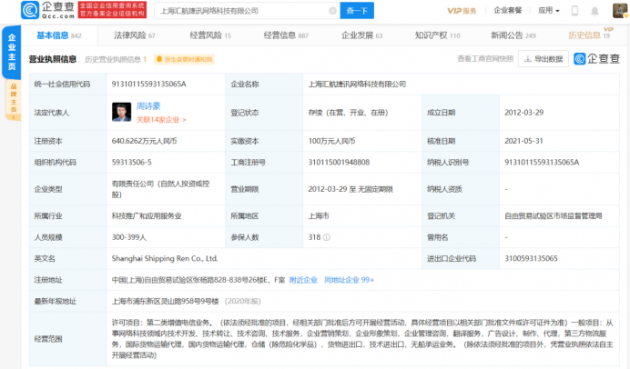The width and height of the screenshot is (630, 369).
Task: Open 附近企业 link
Action: (303, 280)
